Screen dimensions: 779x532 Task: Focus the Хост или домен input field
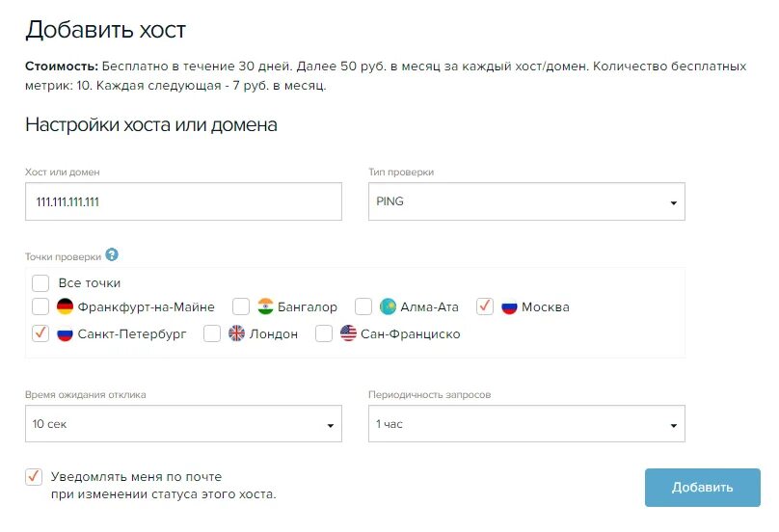(x=183, y=201)
